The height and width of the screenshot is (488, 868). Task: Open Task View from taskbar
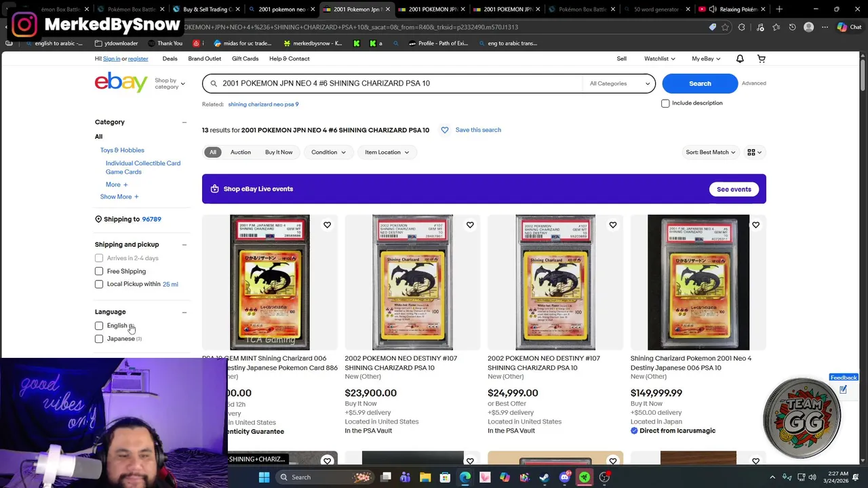click(x=386, y=477)
